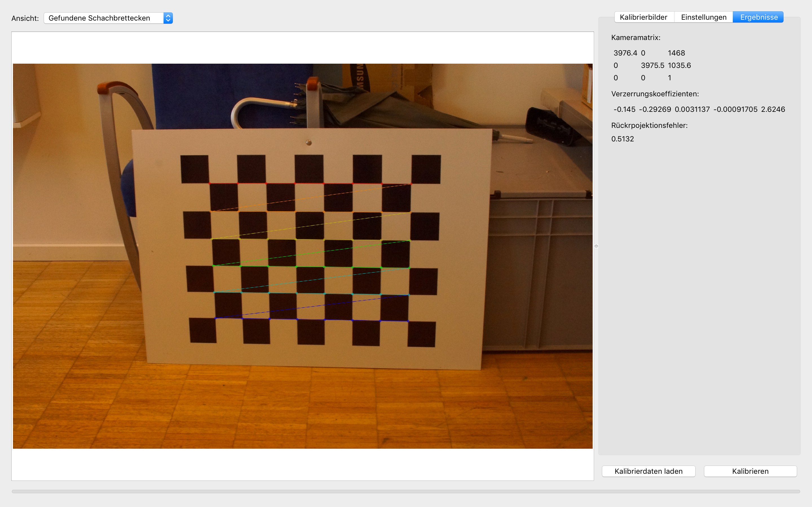Screen dimensions: 812x507
Task: Select the 1468 principal point value
Action: click(x=676, y=53)
